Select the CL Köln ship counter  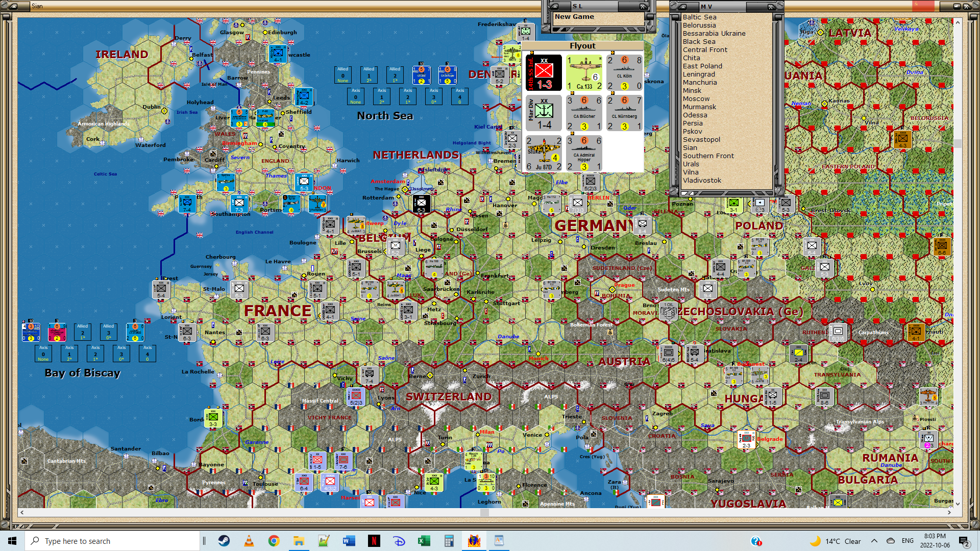624,73
